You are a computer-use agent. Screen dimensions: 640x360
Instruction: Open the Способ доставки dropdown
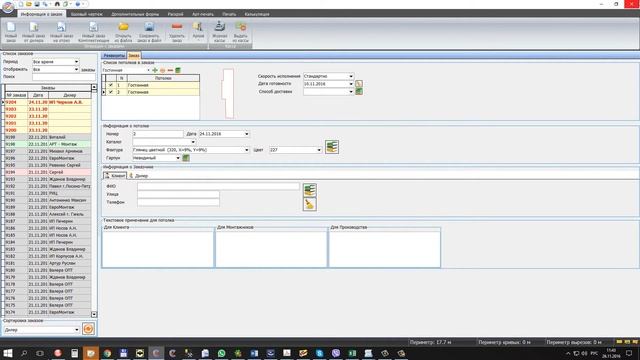coord(351,91)
